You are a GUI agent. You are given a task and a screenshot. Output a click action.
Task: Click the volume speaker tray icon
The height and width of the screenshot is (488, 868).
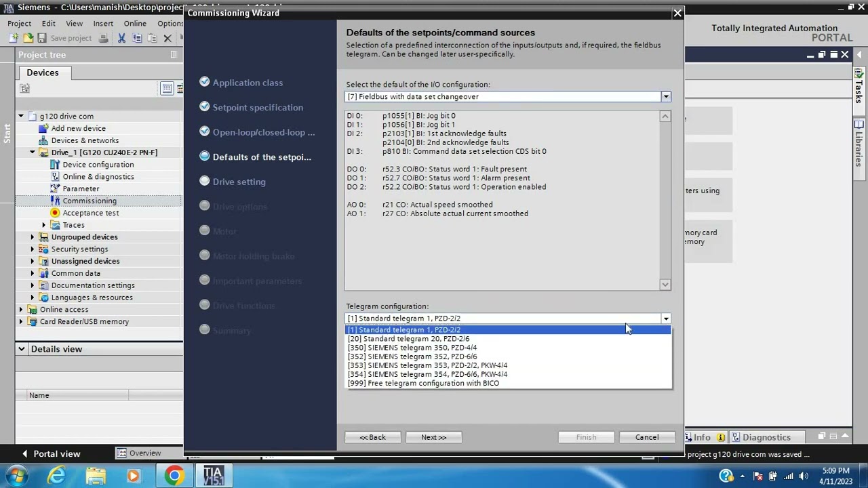(x=804, y=476)
